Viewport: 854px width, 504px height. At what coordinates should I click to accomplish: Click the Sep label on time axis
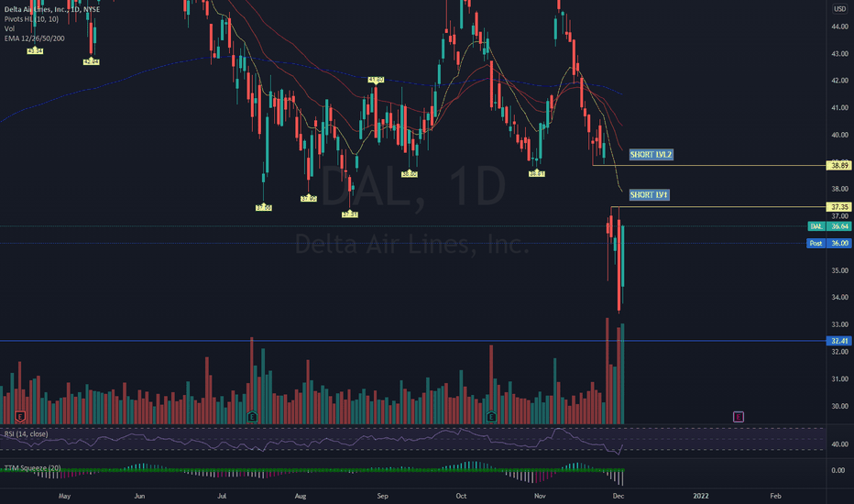click(x=382, y=496)
